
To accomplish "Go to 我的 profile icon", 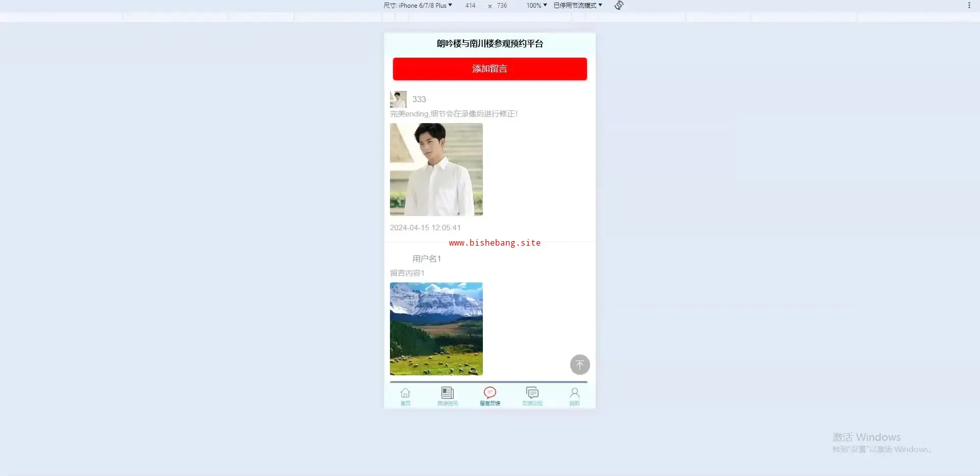I will (x=574, y=393).
